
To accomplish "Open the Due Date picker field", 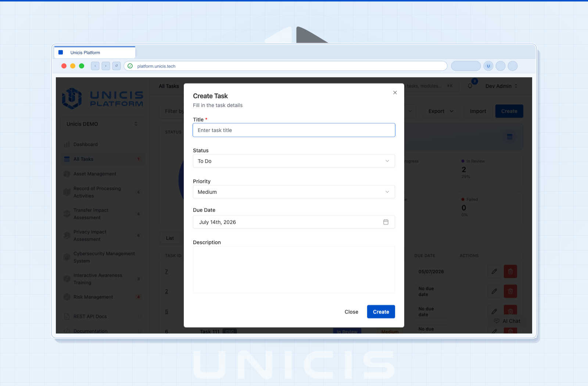I will 294,222.
